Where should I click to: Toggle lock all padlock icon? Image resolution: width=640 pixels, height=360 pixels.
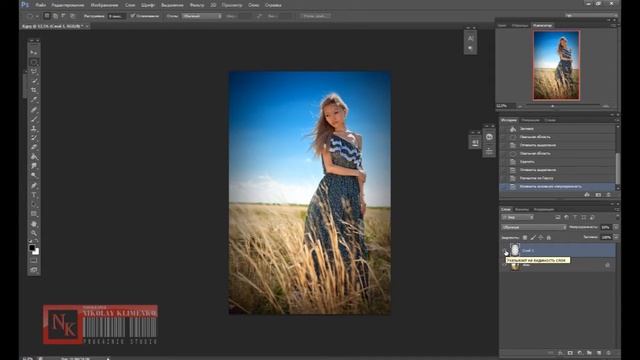549,237
